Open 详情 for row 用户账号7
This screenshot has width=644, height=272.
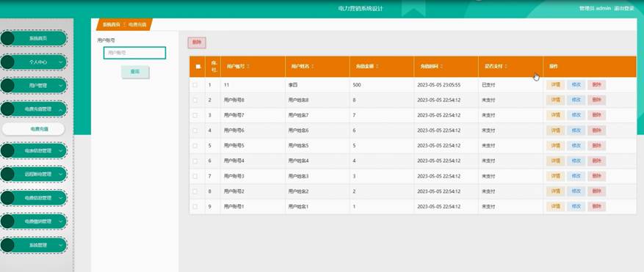pos(555,115)
